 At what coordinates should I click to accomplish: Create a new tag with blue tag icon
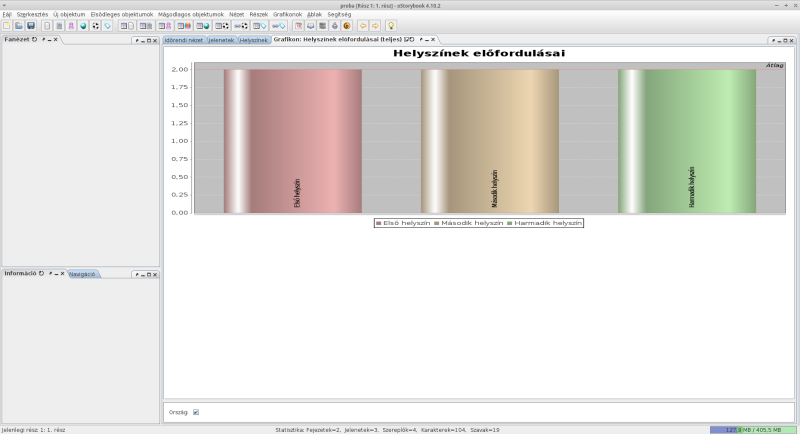107,25
